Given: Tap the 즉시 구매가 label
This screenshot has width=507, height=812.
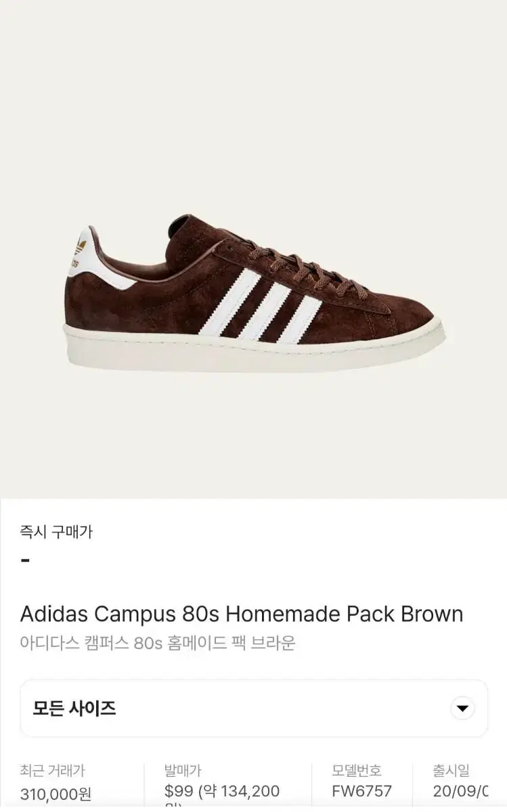Looking at the screenshot, I should tap(56, 532).
